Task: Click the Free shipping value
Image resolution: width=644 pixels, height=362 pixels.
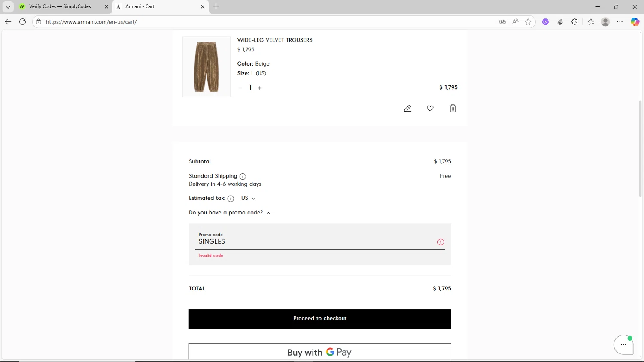Action: 446,176
